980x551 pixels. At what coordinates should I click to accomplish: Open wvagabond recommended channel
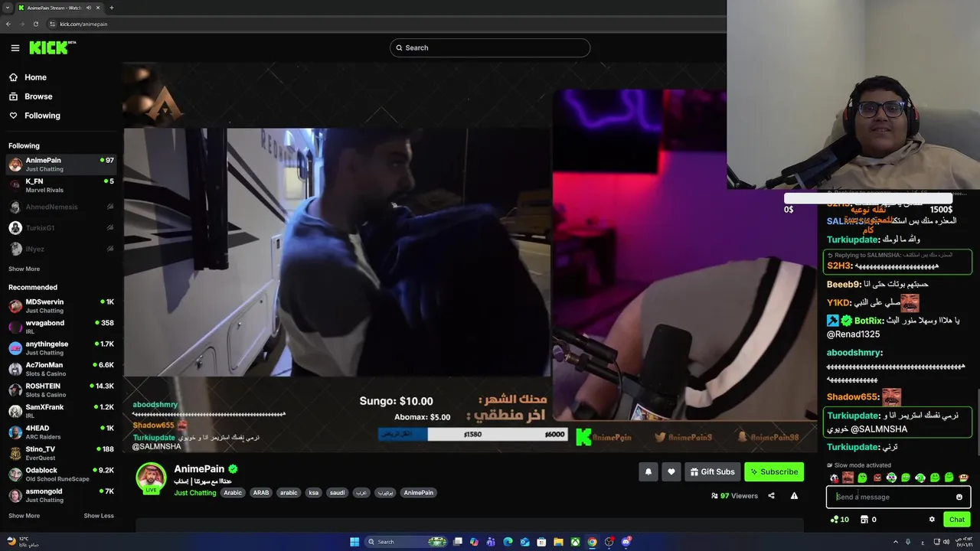coord(60,328)
